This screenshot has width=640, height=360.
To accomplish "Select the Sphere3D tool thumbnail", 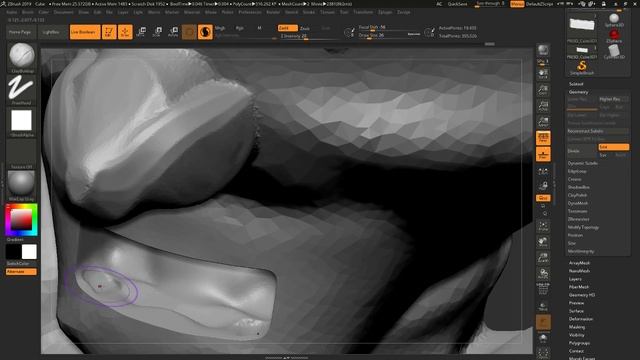I will click(613, 20).
